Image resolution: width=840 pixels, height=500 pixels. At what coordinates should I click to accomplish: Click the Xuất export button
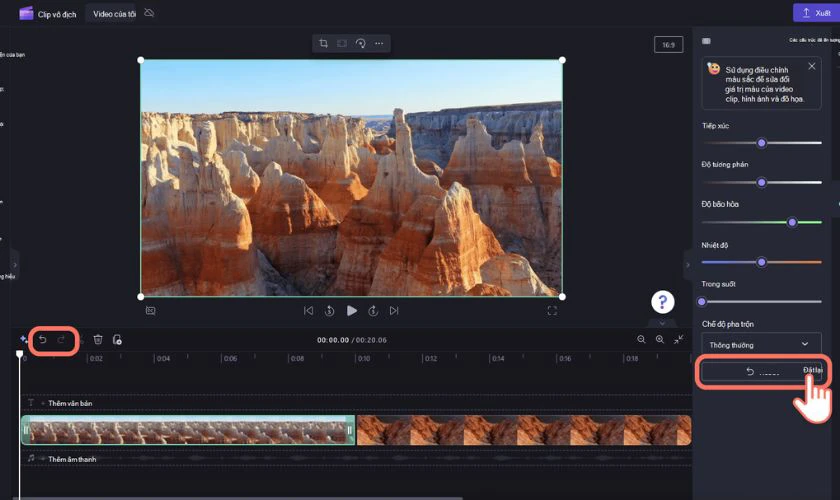[x=816, y=13]
